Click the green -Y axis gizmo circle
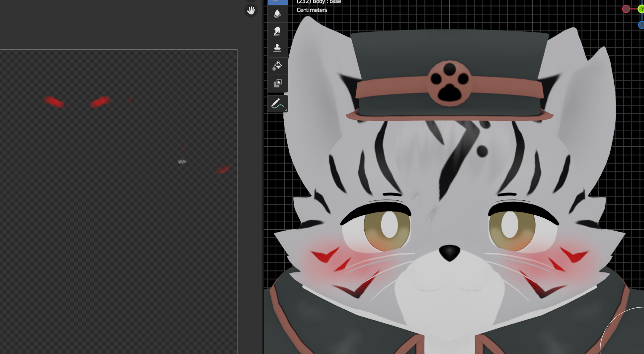This screenshot has width=644, height=354. (641, 9)
